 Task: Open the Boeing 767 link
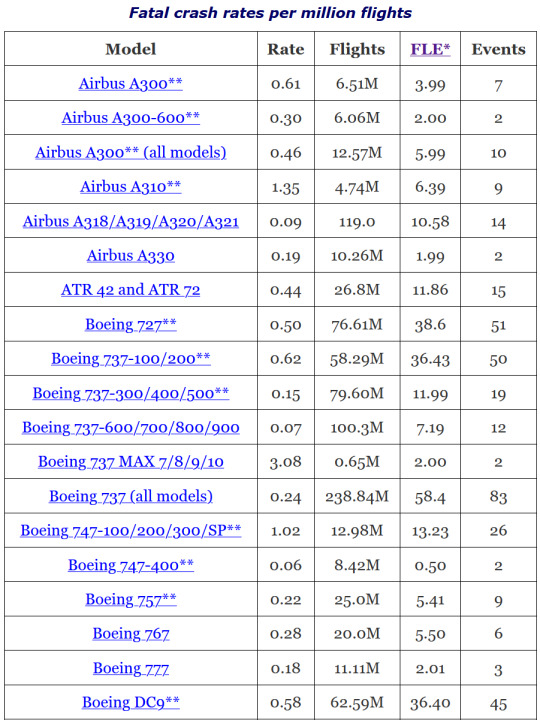coord(130,634)
